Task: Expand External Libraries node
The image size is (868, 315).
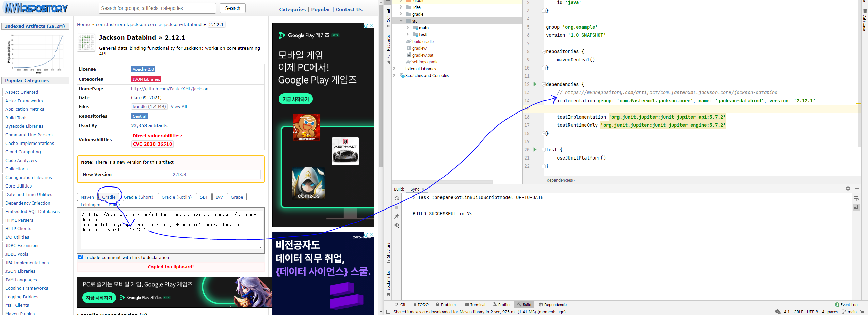Action: coord(394,69)
